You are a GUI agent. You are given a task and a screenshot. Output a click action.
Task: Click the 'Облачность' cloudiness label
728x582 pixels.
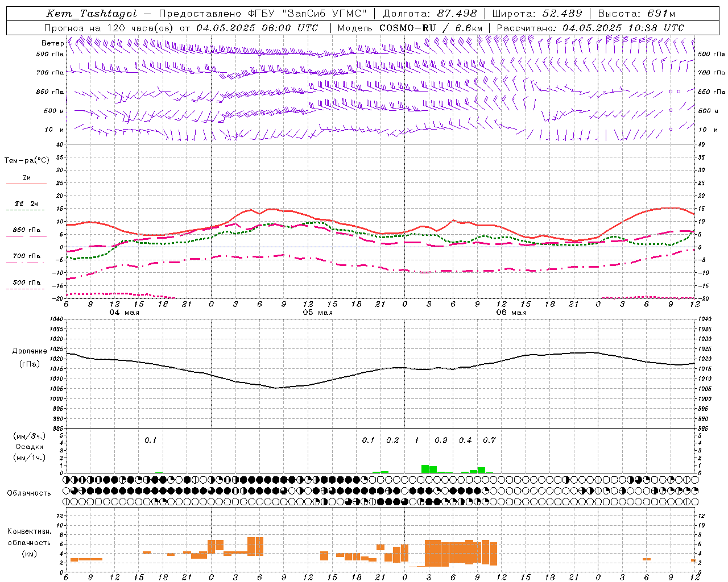[x=29, y=493]
